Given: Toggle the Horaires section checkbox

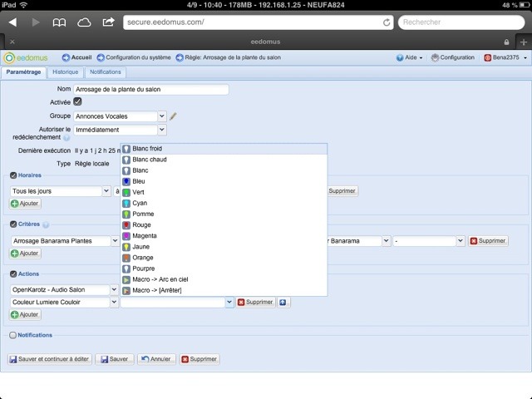Looking at the screenshot, I should pyautogui.click(x=13, y=175).
